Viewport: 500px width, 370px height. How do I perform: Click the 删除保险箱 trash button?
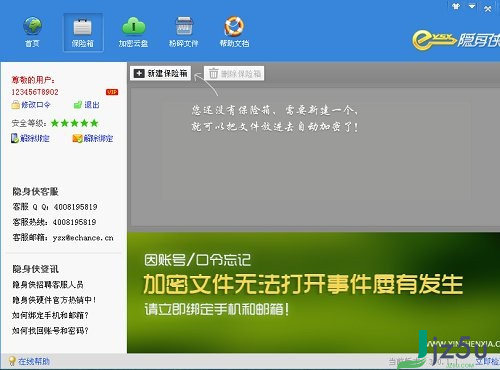click(x=234, y=73)
